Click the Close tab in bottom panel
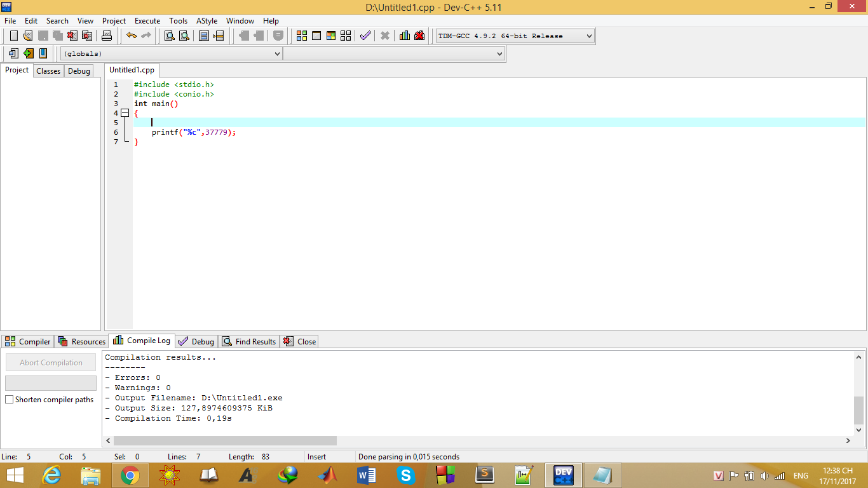This screenshot has height=488, width=868. tap(299, 342)
